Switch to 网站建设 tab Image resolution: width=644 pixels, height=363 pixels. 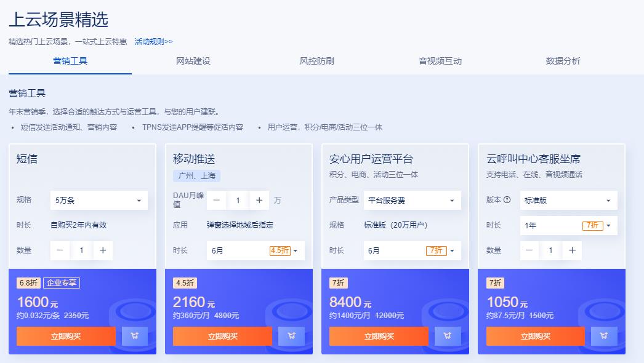point(193,61)
